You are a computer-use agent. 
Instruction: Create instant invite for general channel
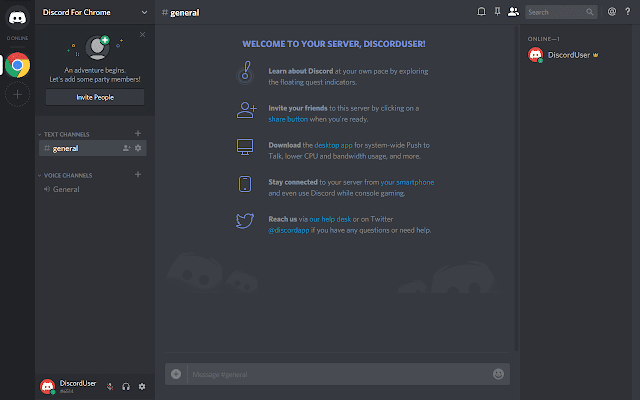coord(127,148)
